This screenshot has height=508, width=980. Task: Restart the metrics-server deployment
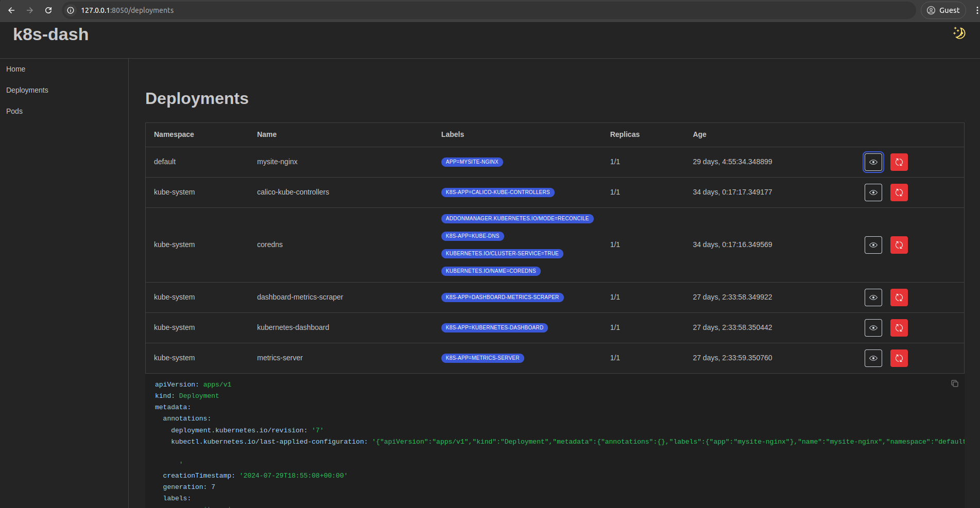(899, 358)
